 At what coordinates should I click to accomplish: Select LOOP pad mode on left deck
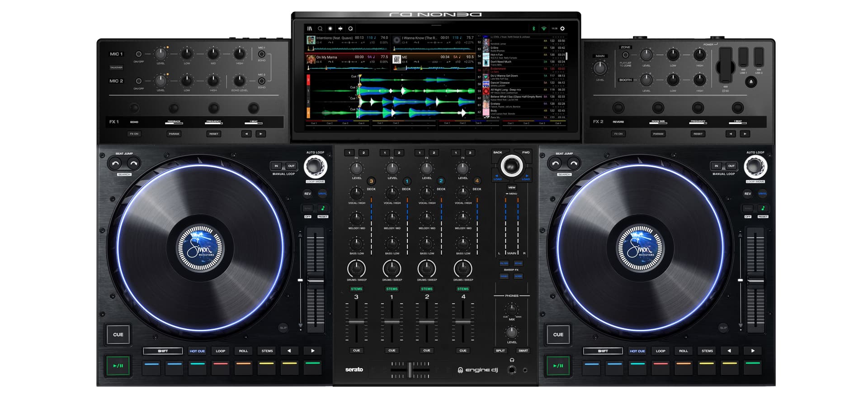pyautogui.click(x=221, y=351)
